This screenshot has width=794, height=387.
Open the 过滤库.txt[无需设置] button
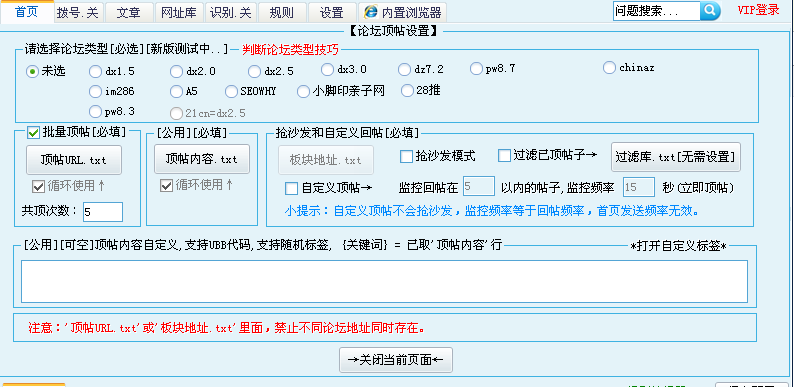[676, 157]
